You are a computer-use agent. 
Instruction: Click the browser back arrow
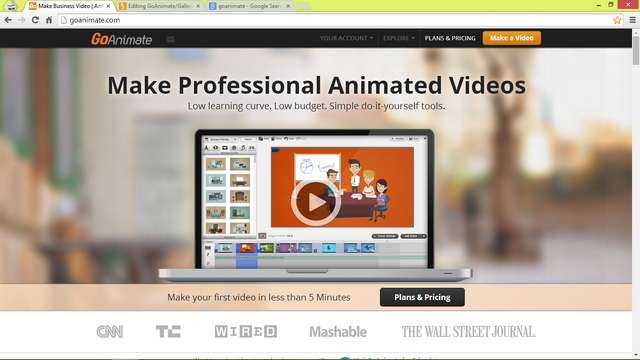click(8, 20)
